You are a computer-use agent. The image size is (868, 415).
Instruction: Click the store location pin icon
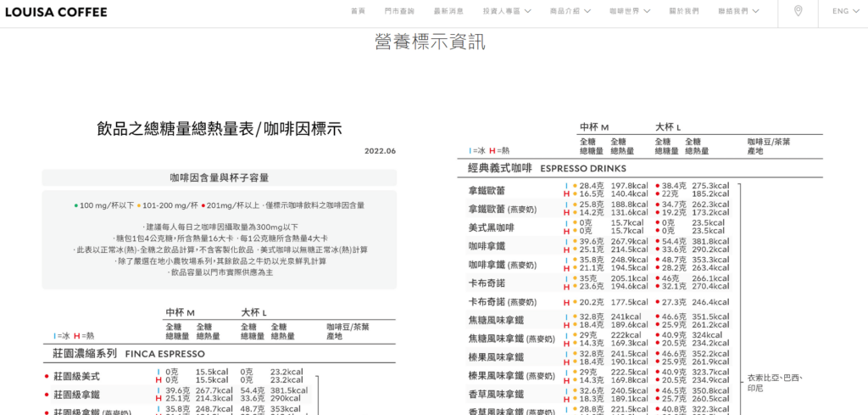point(798,11)
